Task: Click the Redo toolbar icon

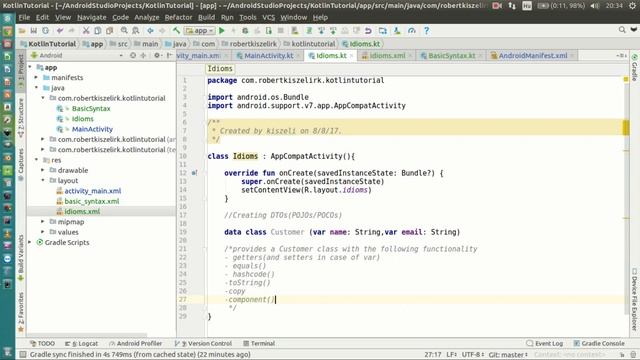Action: point(71,31)
